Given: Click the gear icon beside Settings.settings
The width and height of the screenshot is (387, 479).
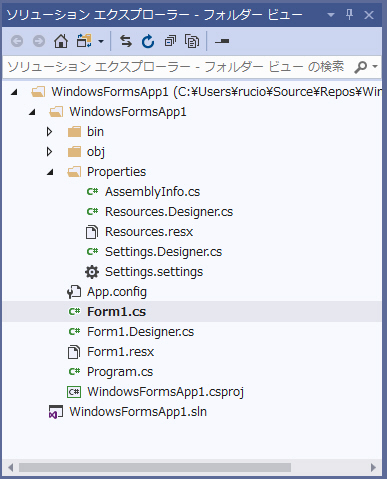Looking at the screenshot, I should (x=92, y=272).
